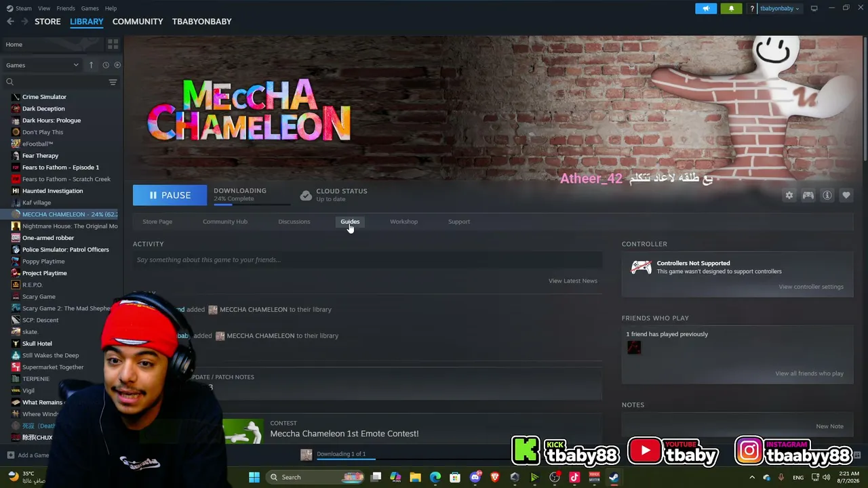Select Haunted Investigation in the game list

pyautogui.click(x=52, y=191)
